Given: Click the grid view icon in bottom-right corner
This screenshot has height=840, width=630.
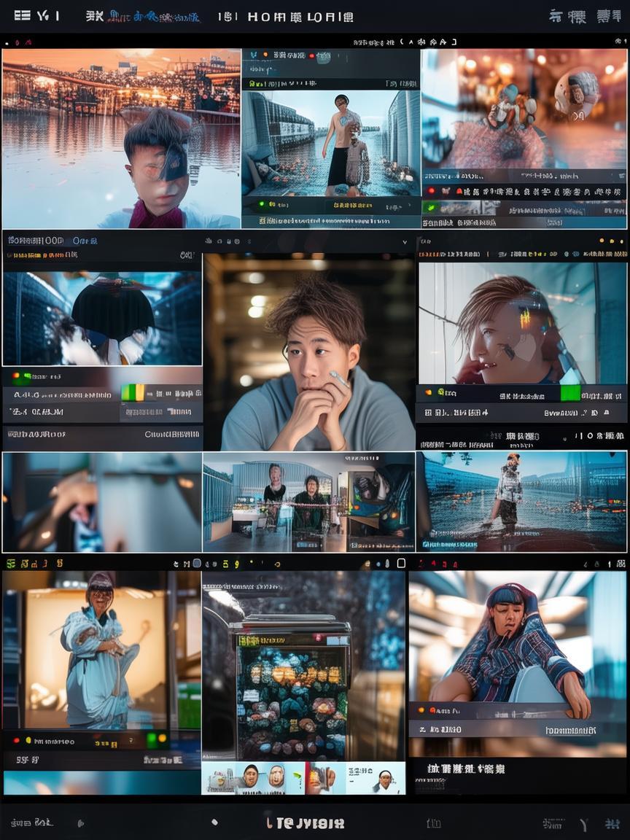Looking at the screenshot, I should 612,823.
